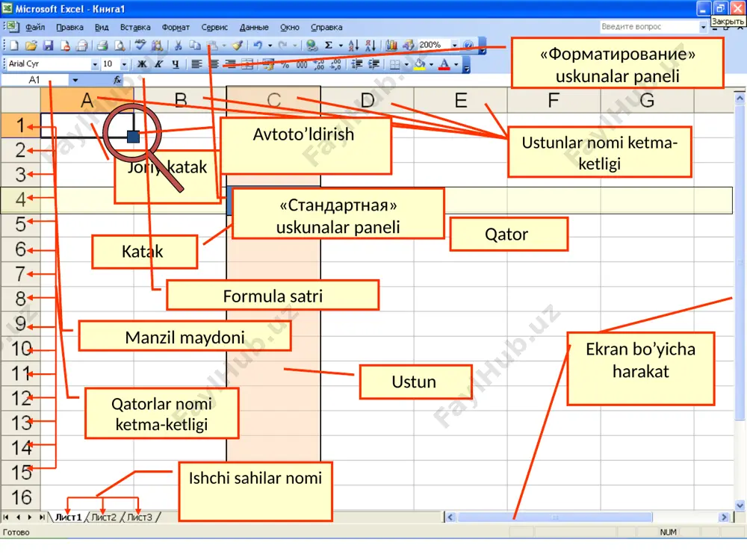Open a file with the folder icon

[31, 46]
